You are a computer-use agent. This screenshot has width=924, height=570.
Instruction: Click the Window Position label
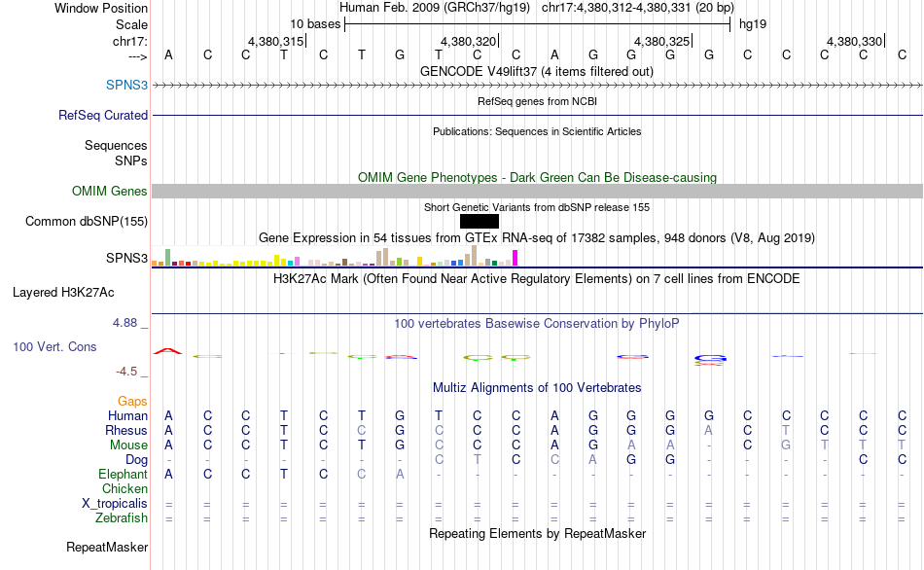(101, 8)
